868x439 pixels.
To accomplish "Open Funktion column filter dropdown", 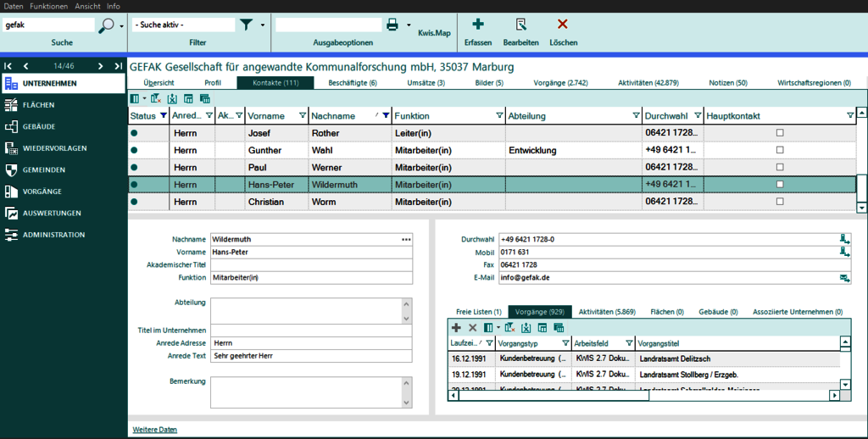I will [x=499, y=115].
